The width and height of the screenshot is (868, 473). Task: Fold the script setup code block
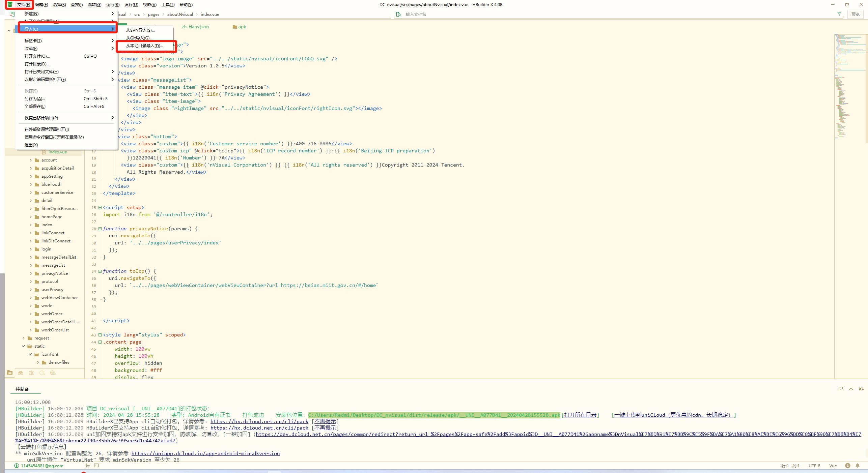[100, 207]
